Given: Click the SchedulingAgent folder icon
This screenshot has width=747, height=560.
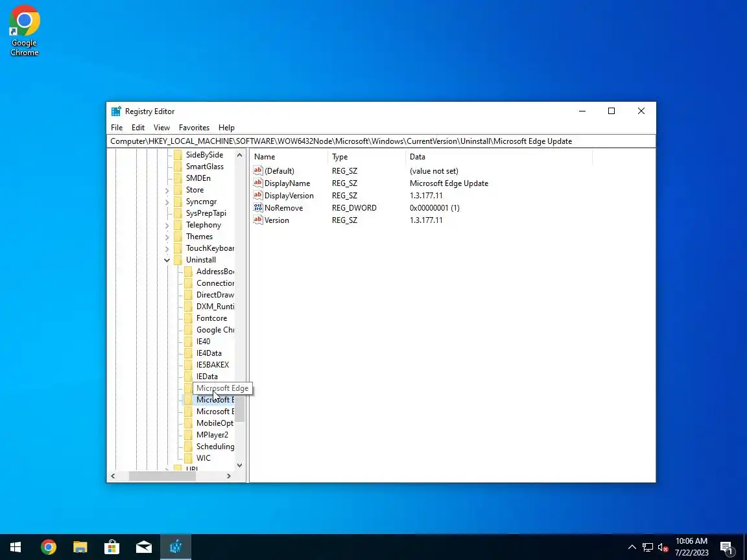Looking at the screenshot, I should point(188,447).
